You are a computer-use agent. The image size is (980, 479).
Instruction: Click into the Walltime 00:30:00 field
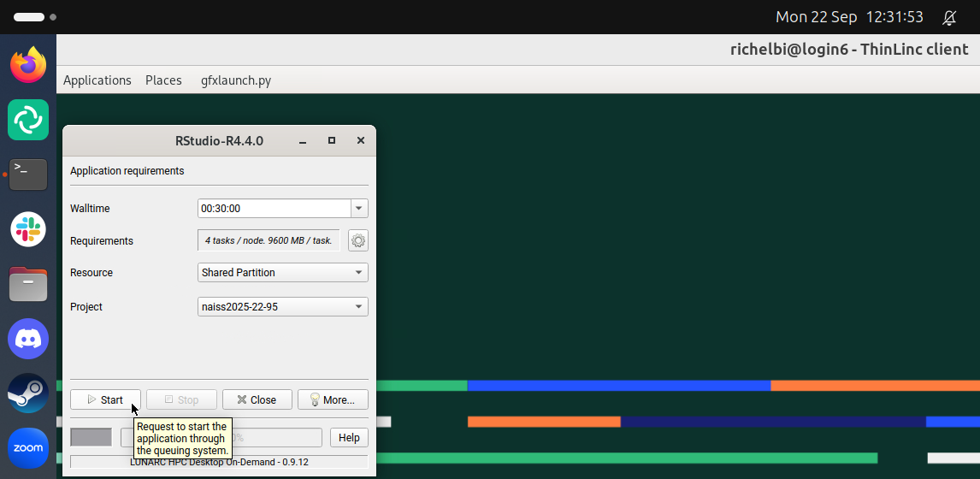[274, 209]
